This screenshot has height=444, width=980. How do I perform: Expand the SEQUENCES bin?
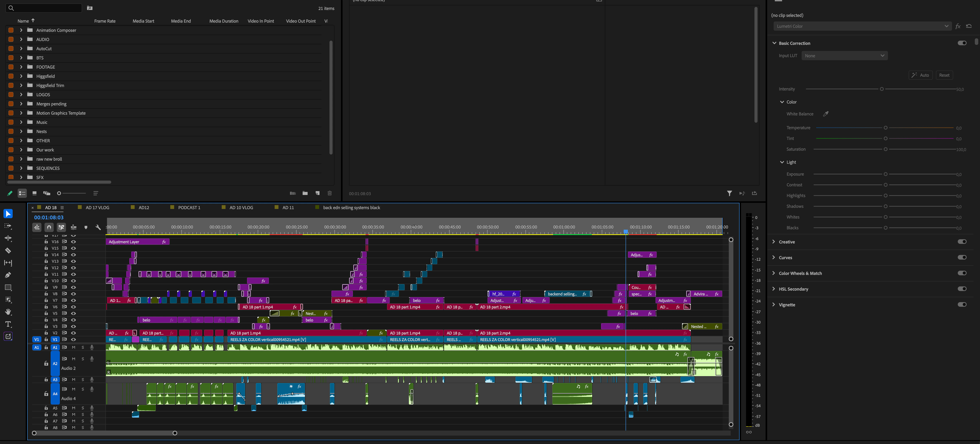click(x=21, y=168)
